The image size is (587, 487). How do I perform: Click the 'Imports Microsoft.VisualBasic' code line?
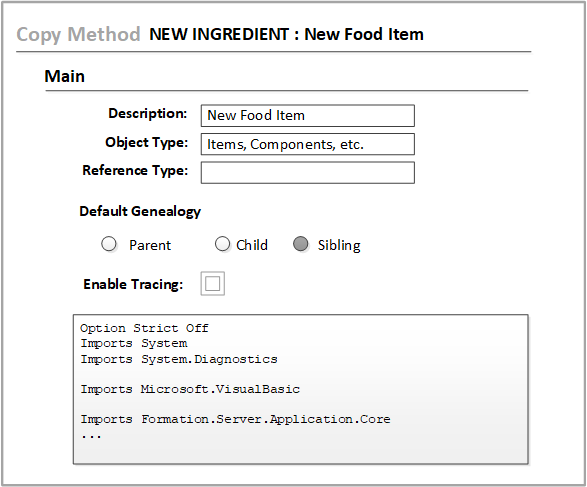click(190, 389)
